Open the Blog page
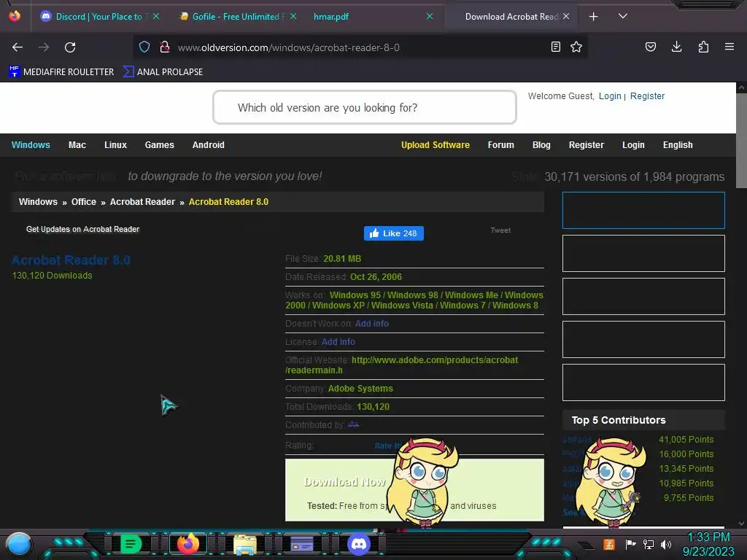The image size is (747, 560). tap(541, 145)
